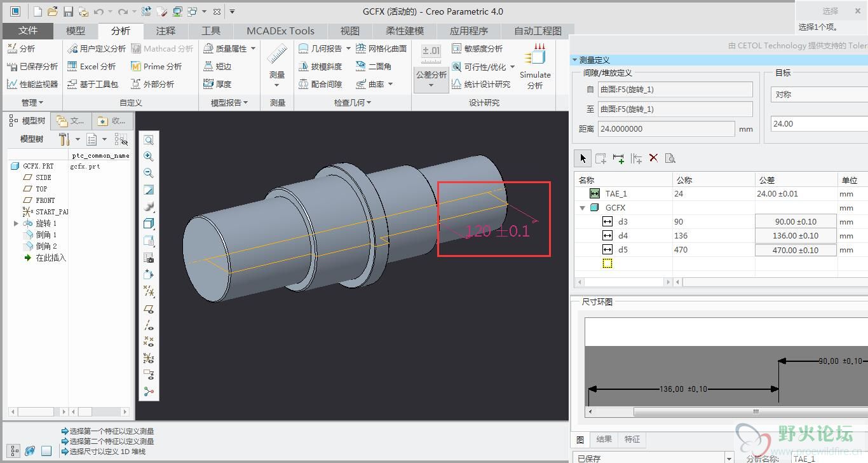Toggle plane display in graphics toolbar

click(149, 309)
